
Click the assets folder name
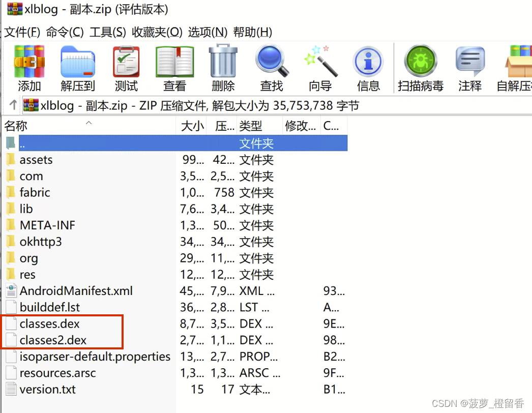tap(36, 160)
